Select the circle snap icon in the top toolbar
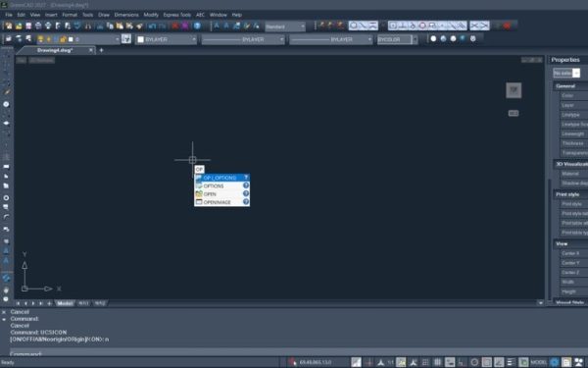This screenshot has width=588, height=368. click(x=422, y=26)
